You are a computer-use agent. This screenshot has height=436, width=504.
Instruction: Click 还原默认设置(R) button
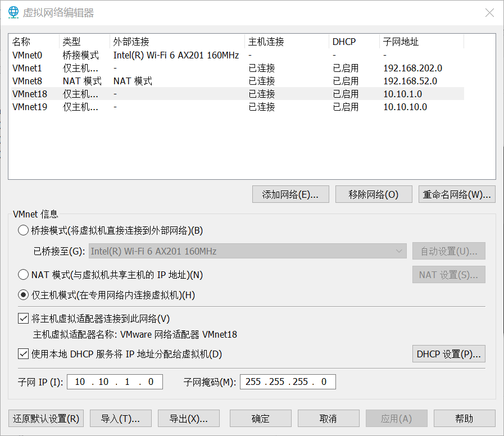coord(46,419)
